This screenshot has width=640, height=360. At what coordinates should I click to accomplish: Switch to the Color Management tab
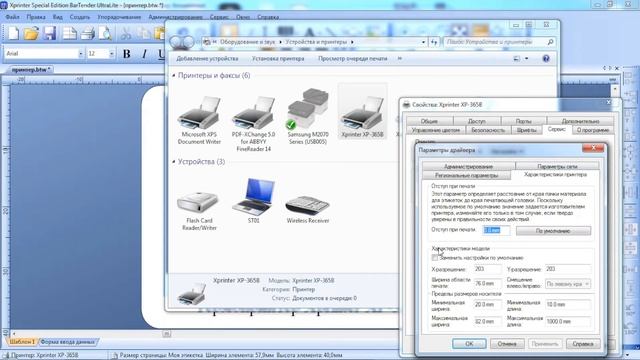pyautogui.click(x=436, y=130)
